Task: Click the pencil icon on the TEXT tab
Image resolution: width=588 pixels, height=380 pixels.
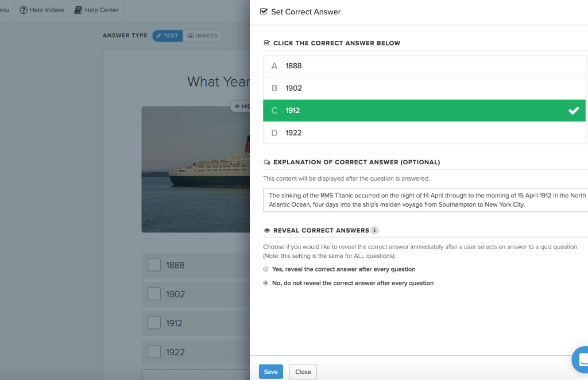Action: coord(159,36)
